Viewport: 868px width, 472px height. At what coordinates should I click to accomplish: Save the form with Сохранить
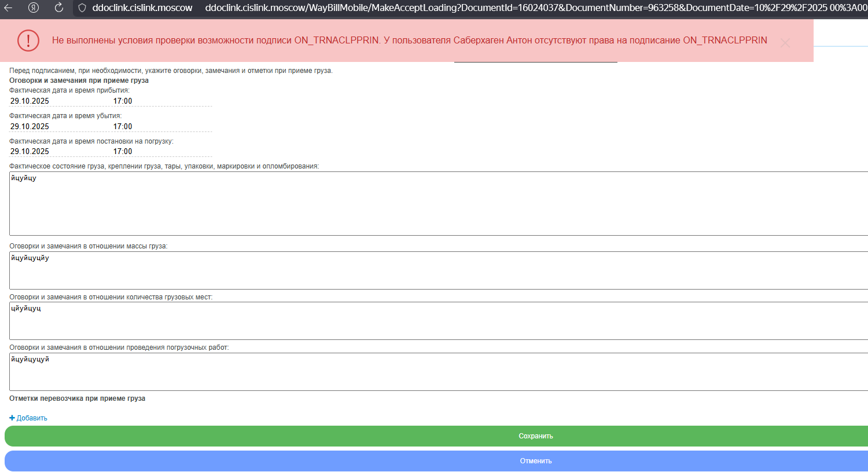tap(436, 436)
